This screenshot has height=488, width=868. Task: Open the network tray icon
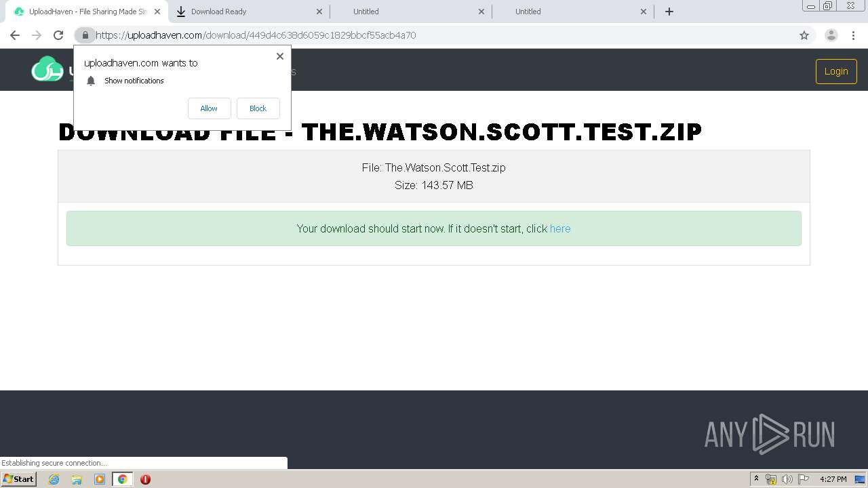coord(771,479)
